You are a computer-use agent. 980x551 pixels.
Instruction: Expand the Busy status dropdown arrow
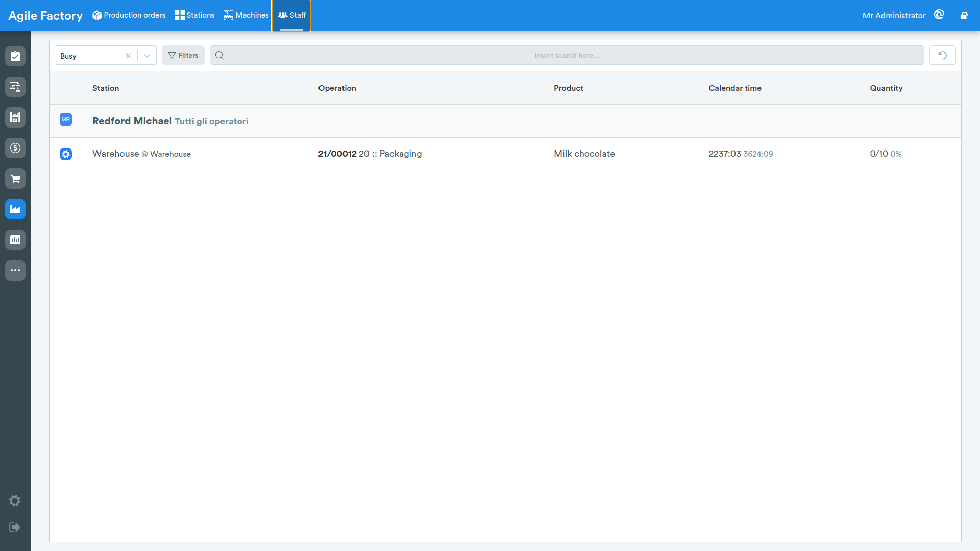pyautogui.click(x=147, y=56)
